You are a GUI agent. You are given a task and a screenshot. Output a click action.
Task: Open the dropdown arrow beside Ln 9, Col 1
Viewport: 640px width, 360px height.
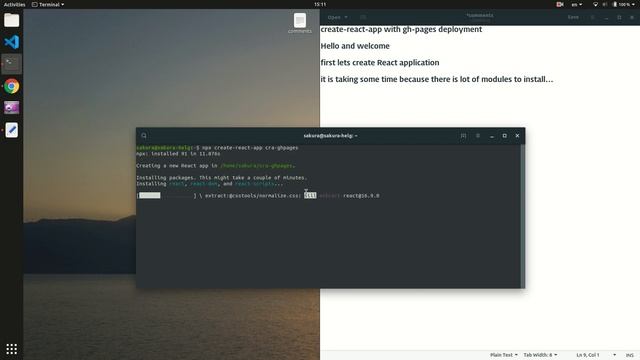coord(614,355)
